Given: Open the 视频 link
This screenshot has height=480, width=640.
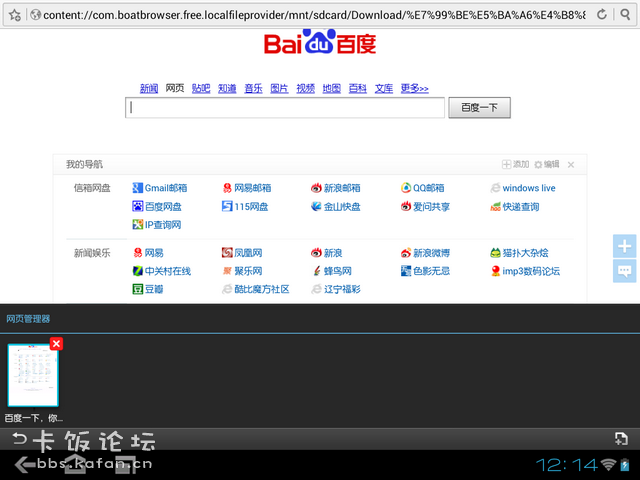Looking at the screenshot, I should click(x=306, y=88).
